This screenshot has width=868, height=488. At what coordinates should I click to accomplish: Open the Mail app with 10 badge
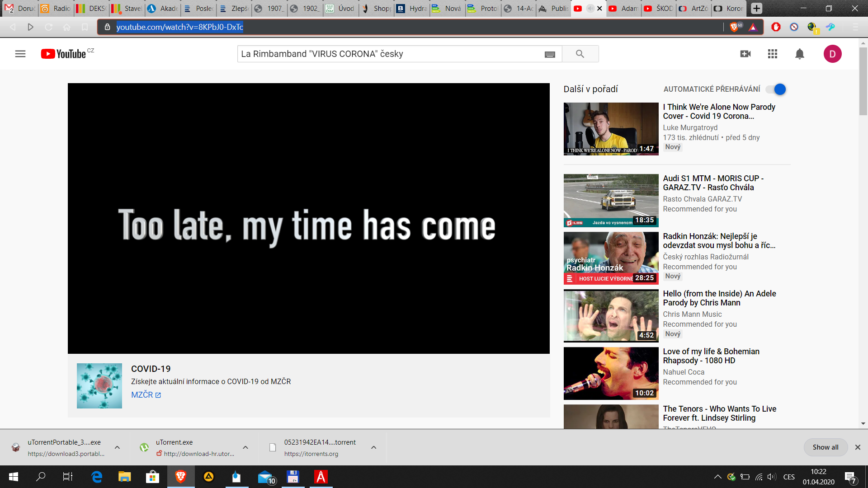(266, 477)
